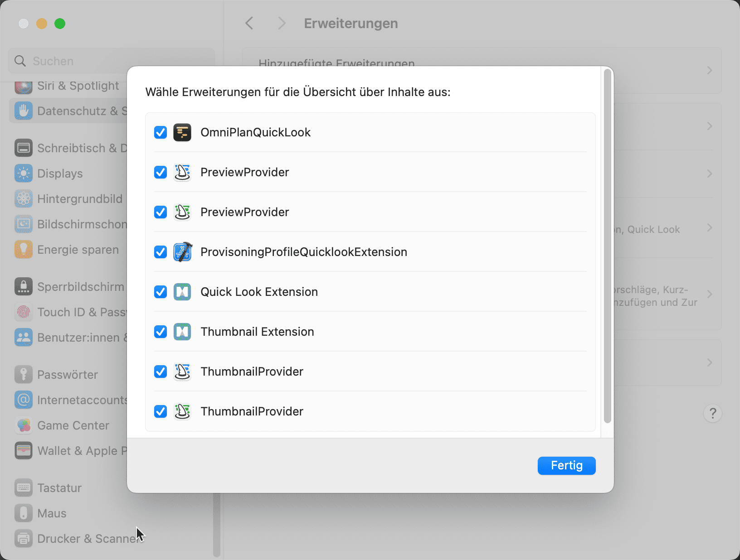Toggle the ProvisoningProfileQuicklookExtension checkbox
The width and height of the screenshot is (740, 560).
click(161, 252)
